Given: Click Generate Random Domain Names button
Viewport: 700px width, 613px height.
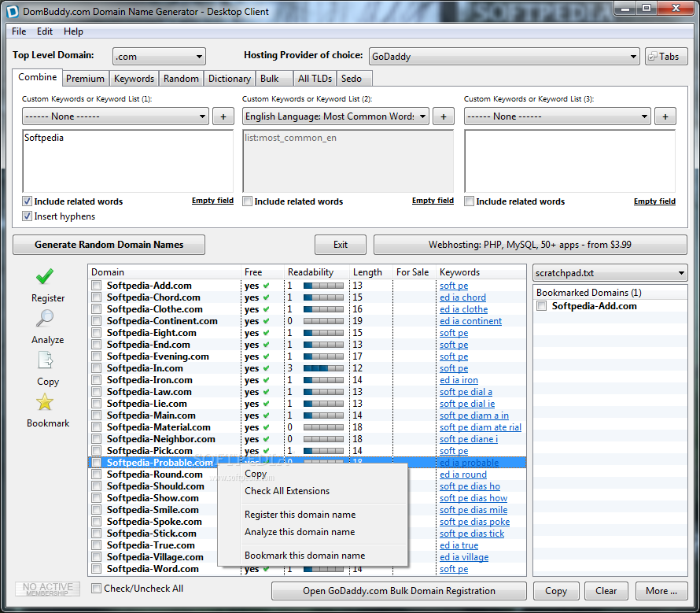Looking at the screenshot, I should 109,245.
